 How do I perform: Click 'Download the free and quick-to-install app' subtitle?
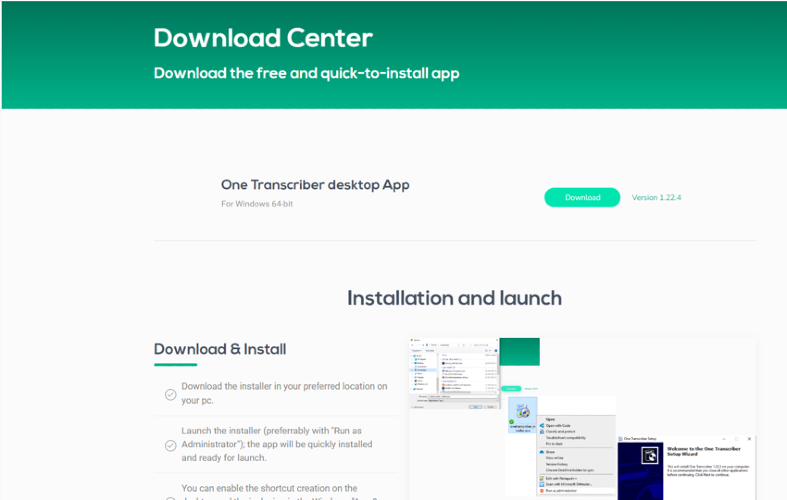point(306,73)
